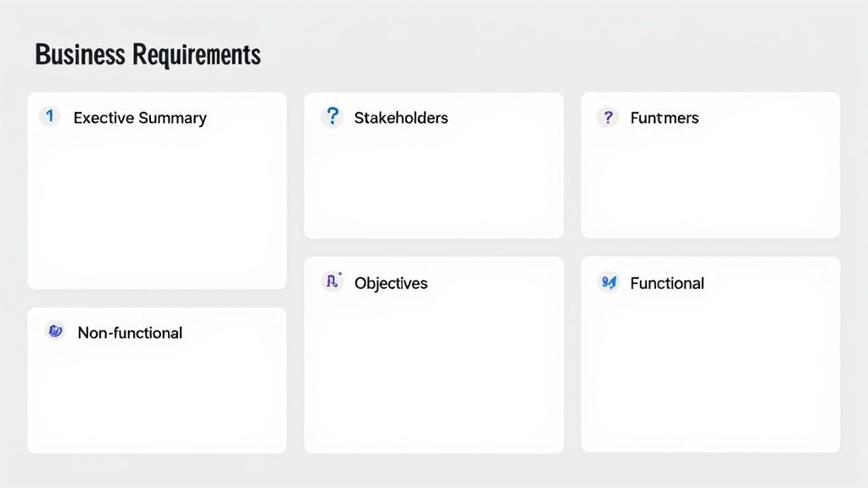The width and height of the screenshot is (868, 488).
Task: Click the Functional section label
Action: click(667, 283)
